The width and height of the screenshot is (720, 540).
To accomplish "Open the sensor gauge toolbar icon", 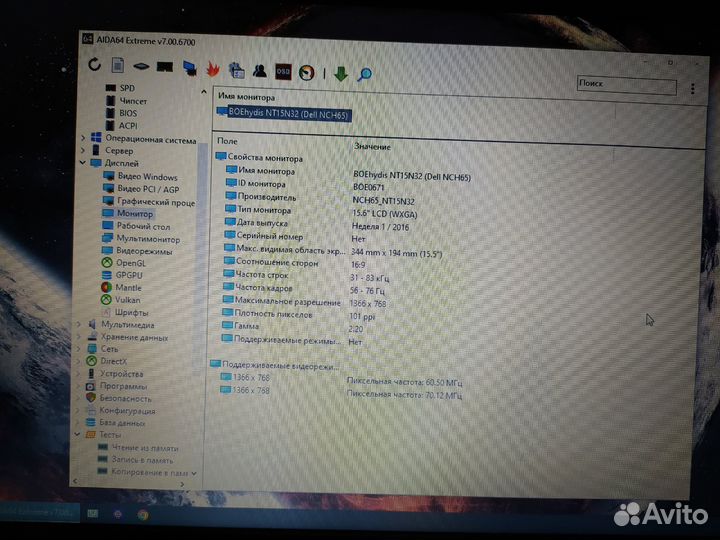I will point(307,73).
